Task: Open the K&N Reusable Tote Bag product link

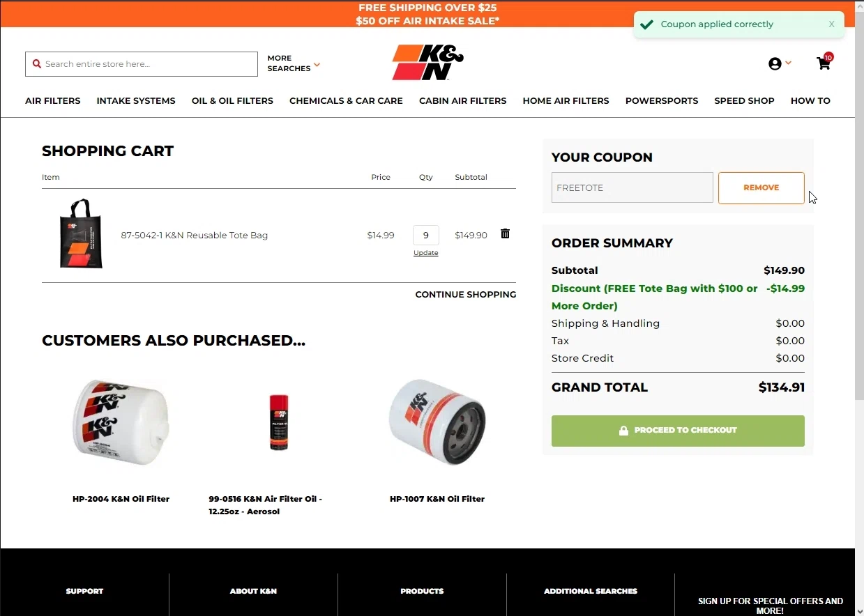Action: pyautogui.click(x=195, y=236)
